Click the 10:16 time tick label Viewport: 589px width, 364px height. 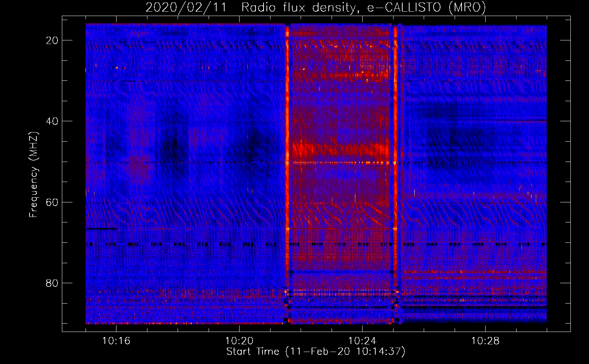116,341
